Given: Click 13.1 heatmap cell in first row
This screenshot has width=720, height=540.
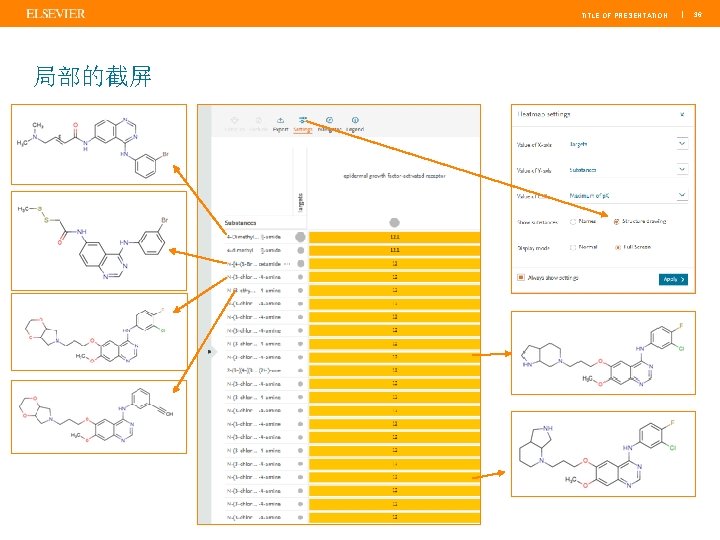Looking at the screenshot, I should 394,237.
